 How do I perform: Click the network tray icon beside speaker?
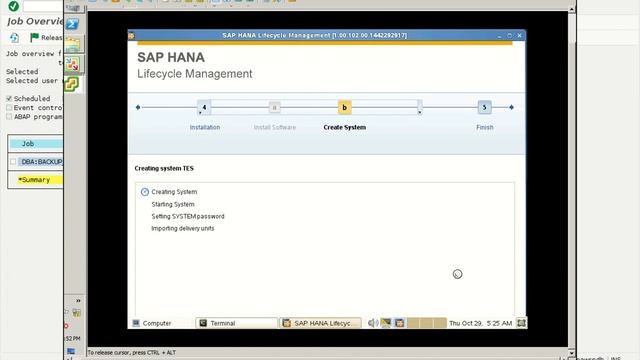click(386, 323)
